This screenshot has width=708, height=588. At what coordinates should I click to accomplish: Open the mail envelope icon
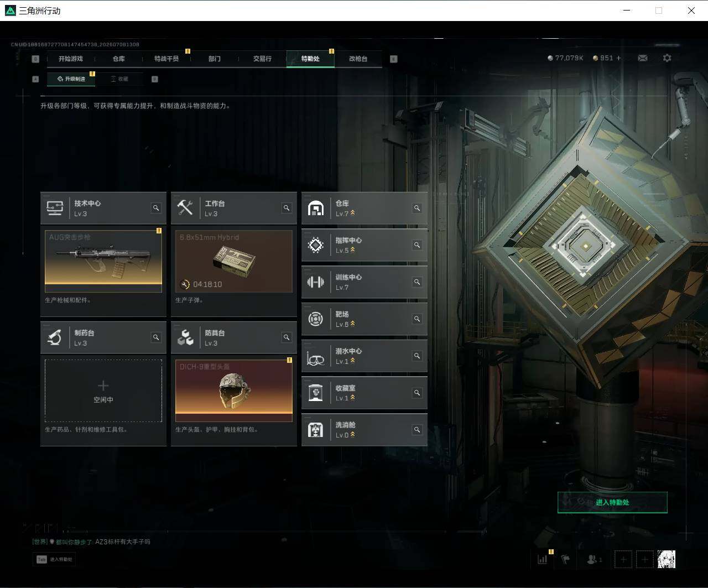[643, 58]
